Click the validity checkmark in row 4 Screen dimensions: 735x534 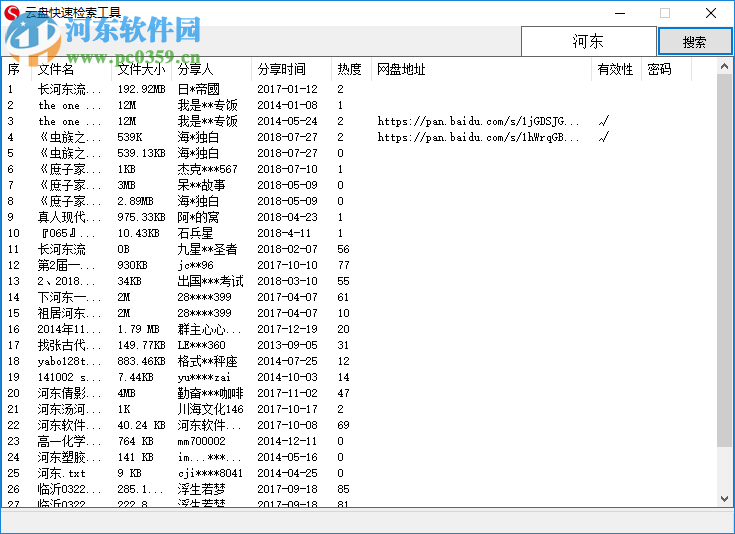tap(604, 137)
